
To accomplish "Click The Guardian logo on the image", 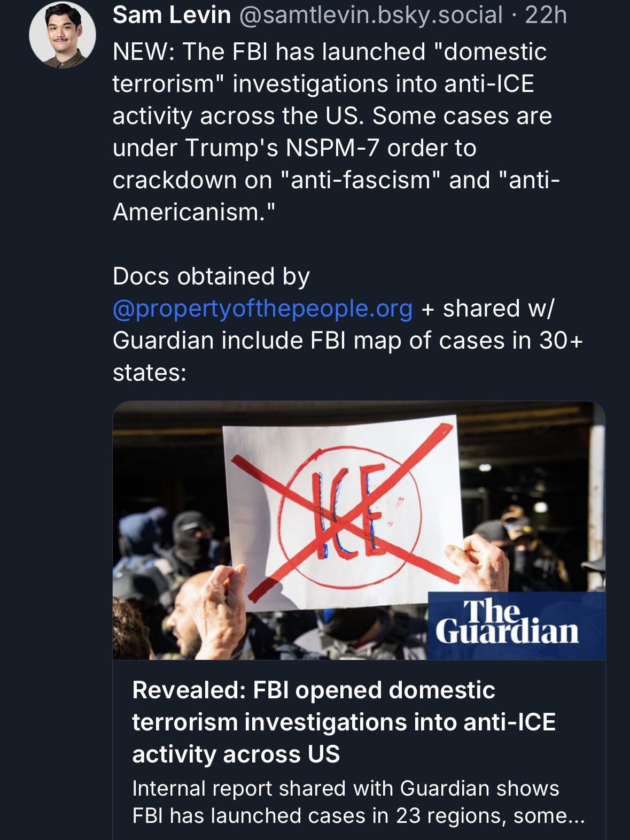I will pyautogui.click(x=507, y=623).
